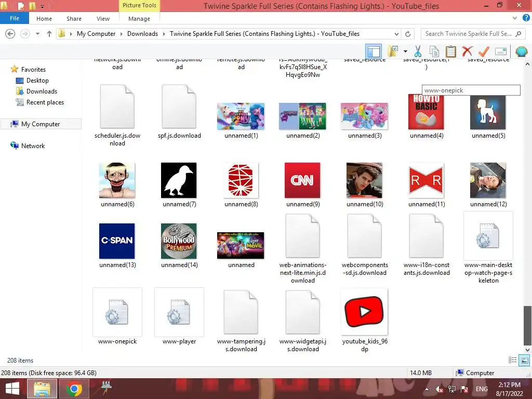Select the unnamed(4) HowToBasic thumbnail
The width and height of the screenshot is (532, 399).
point(426,112)
